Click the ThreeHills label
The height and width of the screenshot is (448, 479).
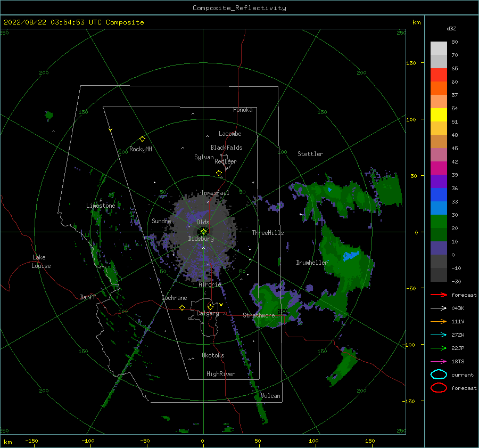click(x=268, y=233)
